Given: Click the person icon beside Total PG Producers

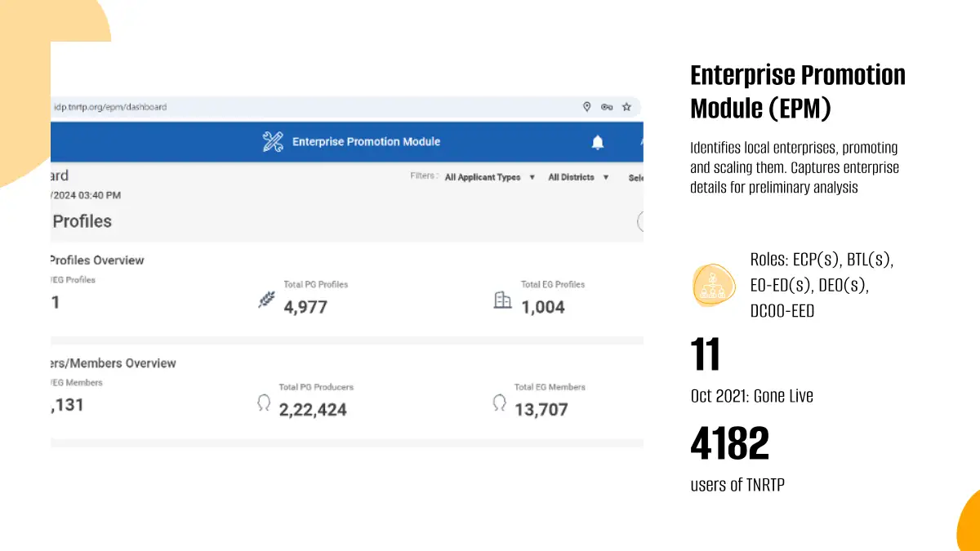Looking at the screenshot, I should tap(264, 402).
